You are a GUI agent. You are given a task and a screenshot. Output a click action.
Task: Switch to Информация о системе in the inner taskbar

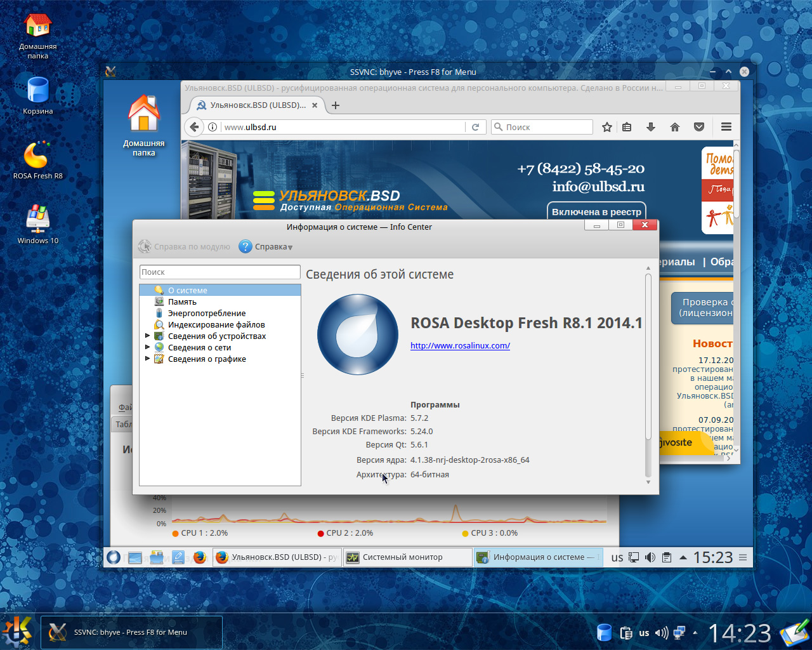[x=538, y=557]
